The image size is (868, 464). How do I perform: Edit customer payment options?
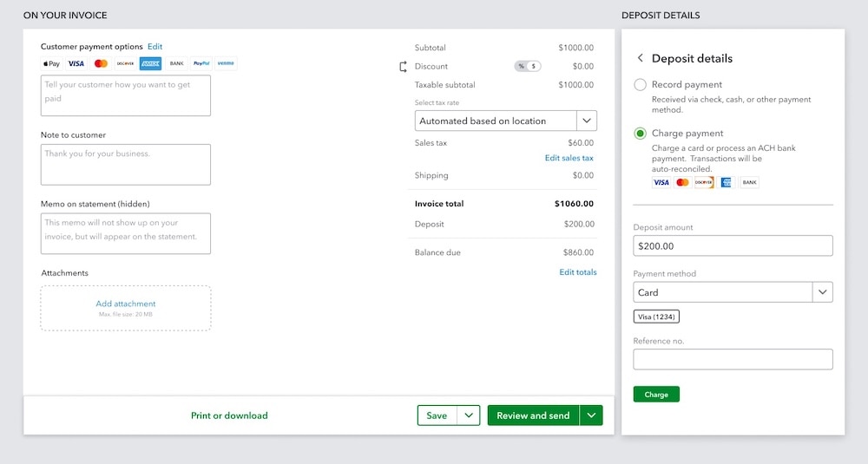pos(155,47)
